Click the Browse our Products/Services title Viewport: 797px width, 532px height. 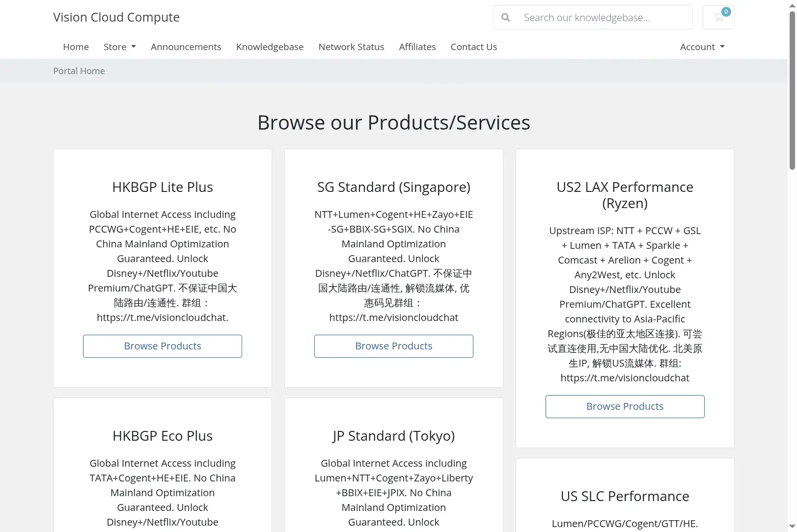pyautogui.click(x=394, y=123)
